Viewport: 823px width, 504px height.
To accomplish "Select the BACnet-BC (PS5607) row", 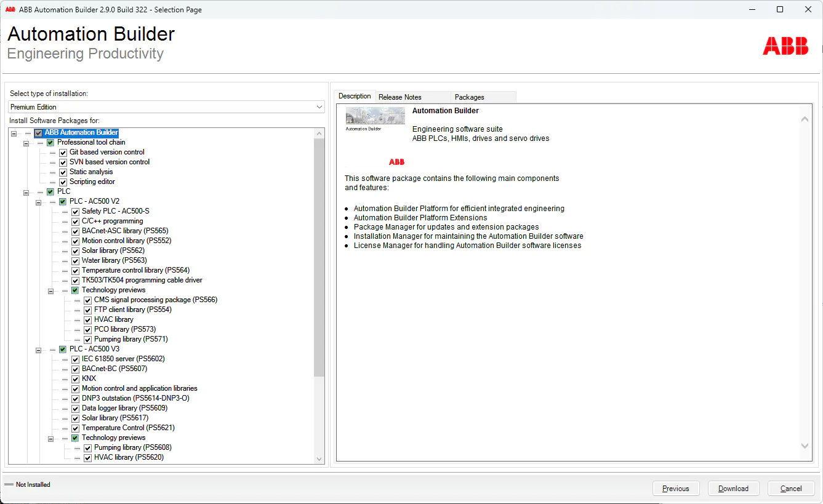I will pyautogui.click(x=114, y=369).
